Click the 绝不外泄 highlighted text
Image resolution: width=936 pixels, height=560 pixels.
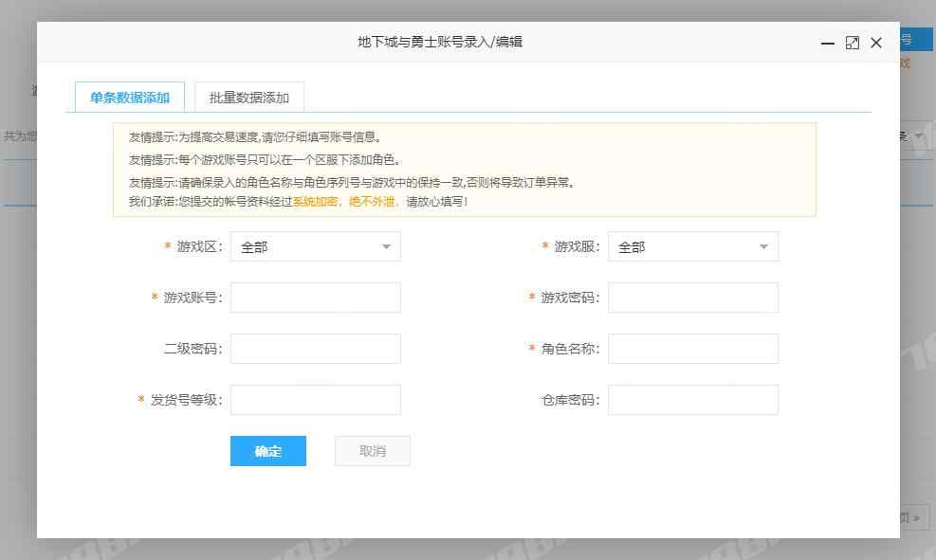[372, 202]
